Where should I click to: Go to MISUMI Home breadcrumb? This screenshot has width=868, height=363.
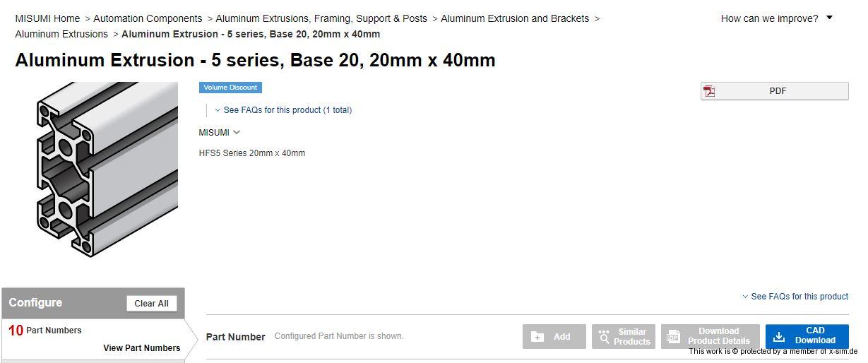47,18
